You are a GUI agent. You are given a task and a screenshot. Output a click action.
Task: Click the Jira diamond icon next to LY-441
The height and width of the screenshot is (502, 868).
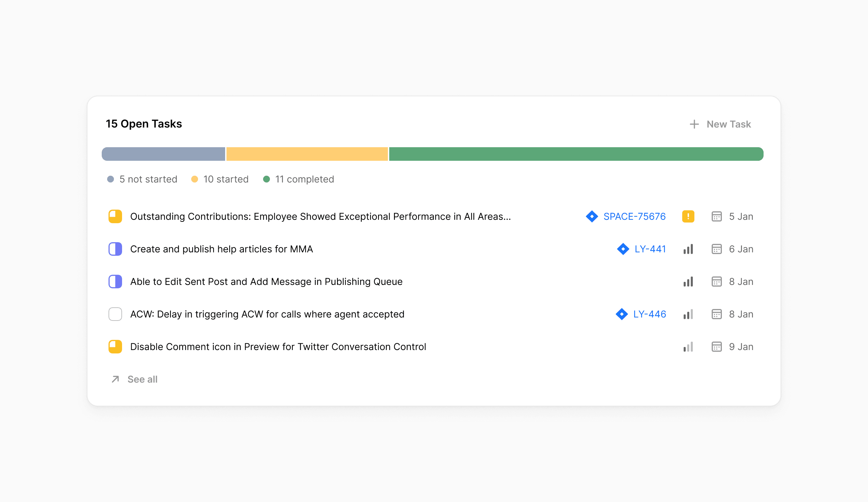coord(623,249)
